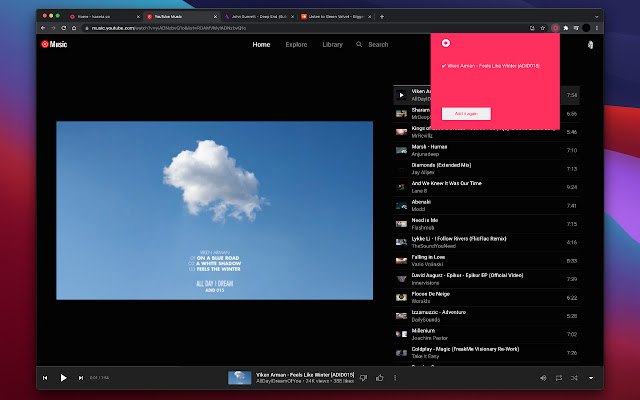Viewport: 640px width, 400px height.
Task: Switch to the first Home browser tab
Action: (x=104, y=17)
